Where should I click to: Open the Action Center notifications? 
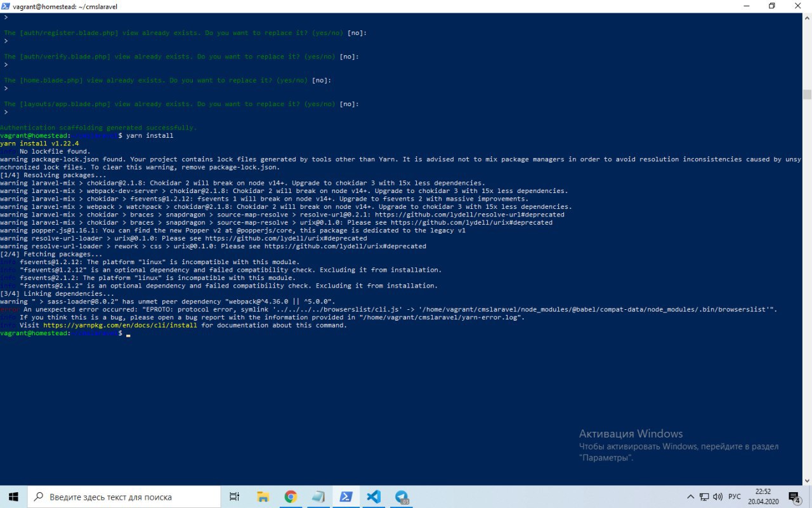pos(794,497)
